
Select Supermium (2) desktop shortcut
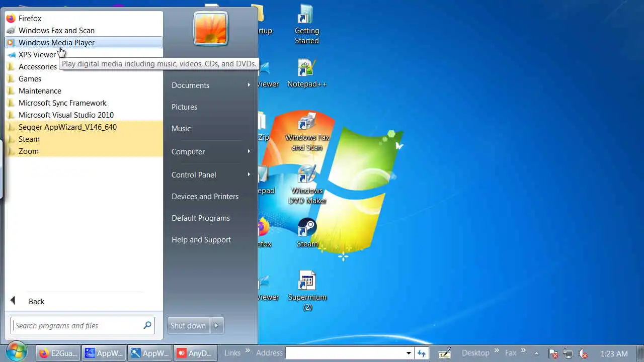point(307,291)
